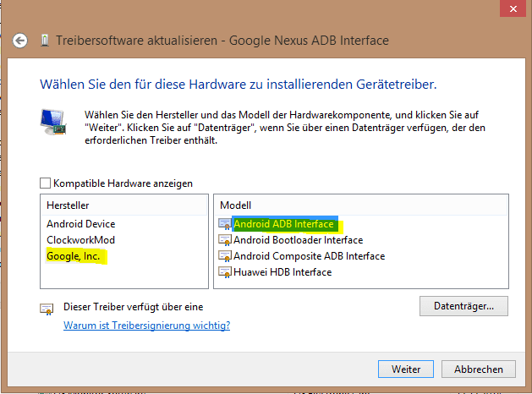
Task: Click the Huawei HDB Interface driver icon
Action: point(225,272)
